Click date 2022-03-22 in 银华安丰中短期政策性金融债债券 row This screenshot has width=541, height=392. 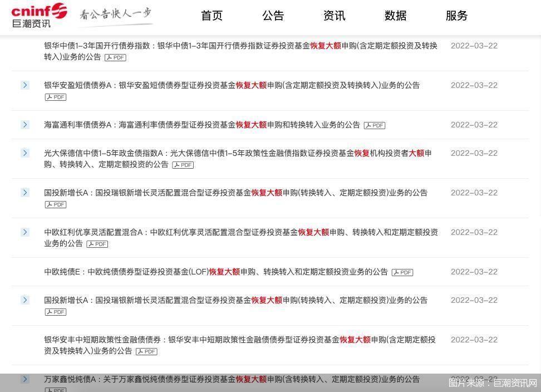(x=474, y=340)
